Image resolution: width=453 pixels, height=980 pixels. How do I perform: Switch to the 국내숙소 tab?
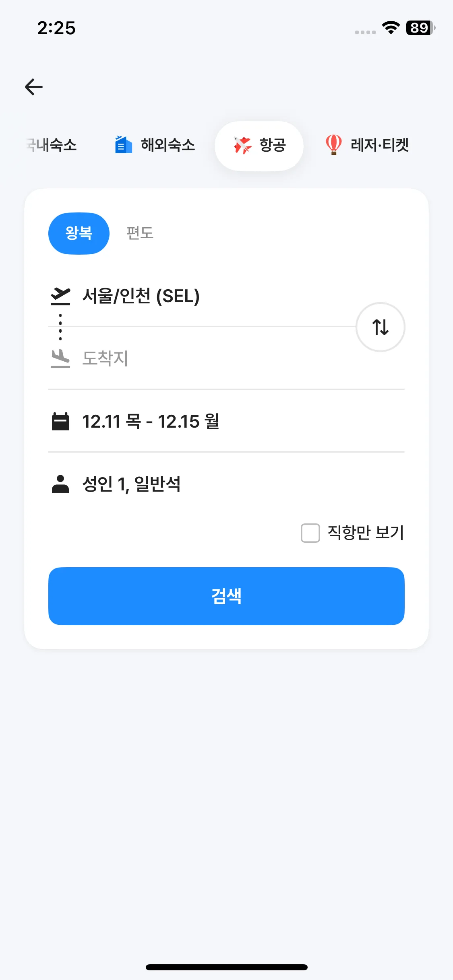pyautogui.click(x=52, y=145)
